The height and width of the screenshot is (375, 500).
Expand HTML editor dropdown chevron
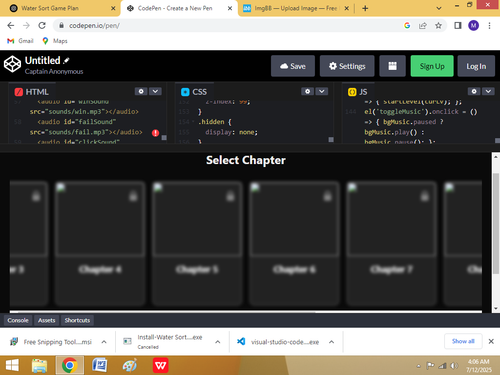(155, 91)
